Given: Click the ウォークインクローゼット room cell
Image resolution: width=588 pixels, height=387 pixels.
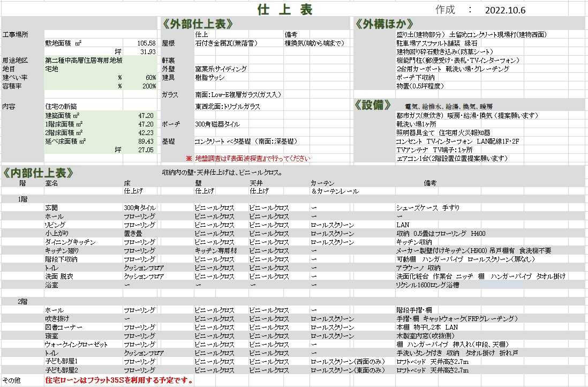Looking at the screenshot, I should click(x=76, y=345).
